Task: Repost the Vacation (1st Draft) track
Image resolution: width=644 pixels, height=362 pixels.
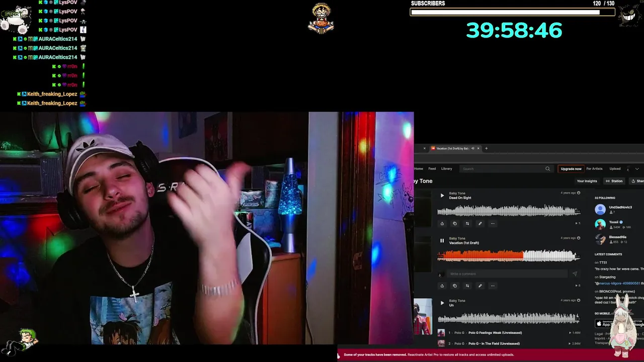Action: [467, 286]
